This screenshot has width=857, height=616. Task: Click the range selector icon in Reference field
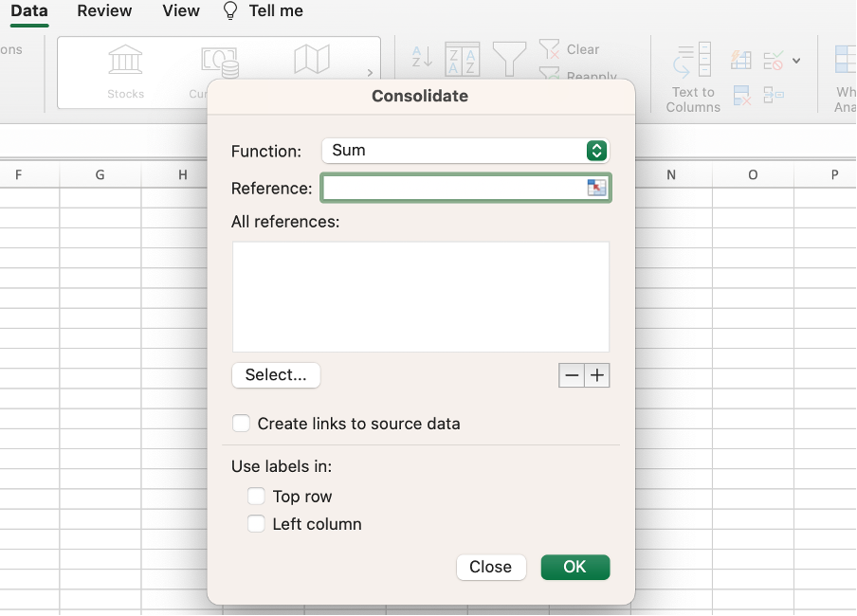pos(596,188)
